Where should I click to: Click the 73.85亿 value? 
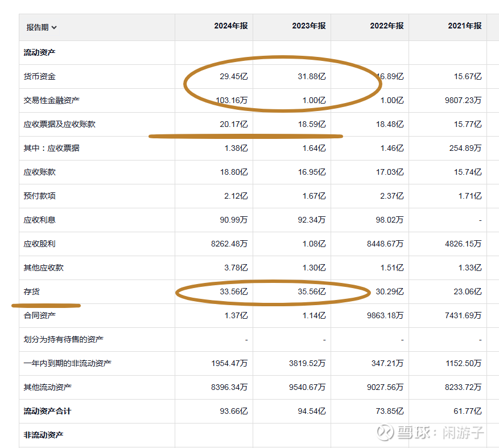pyautogui.click(x=390, y=411)
